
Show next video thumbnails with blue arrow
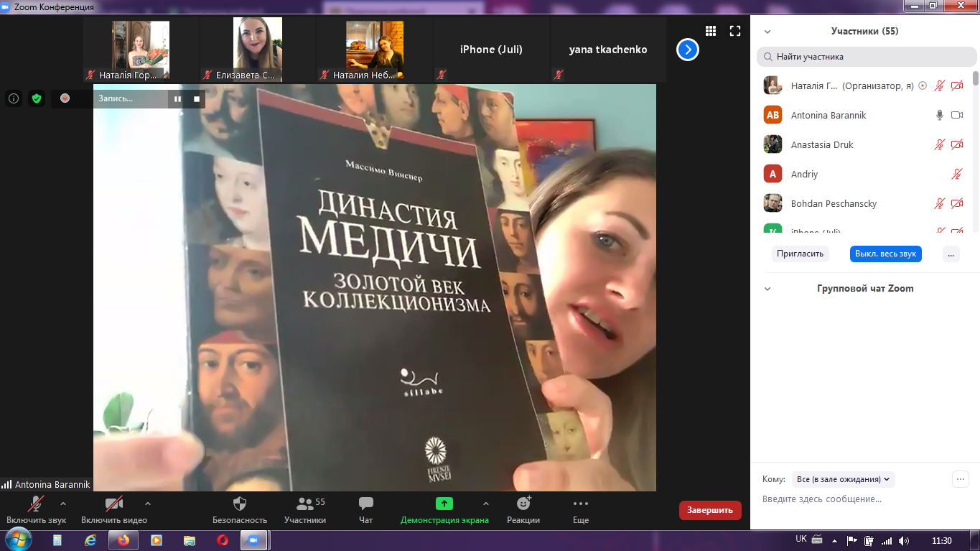688,50
